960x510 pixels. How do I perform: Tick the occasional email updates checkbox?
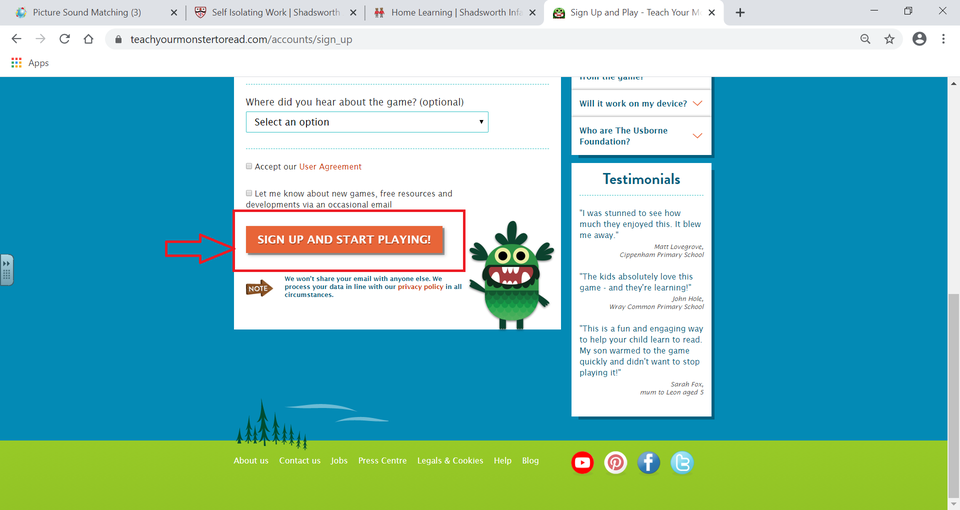coord(249,193)
